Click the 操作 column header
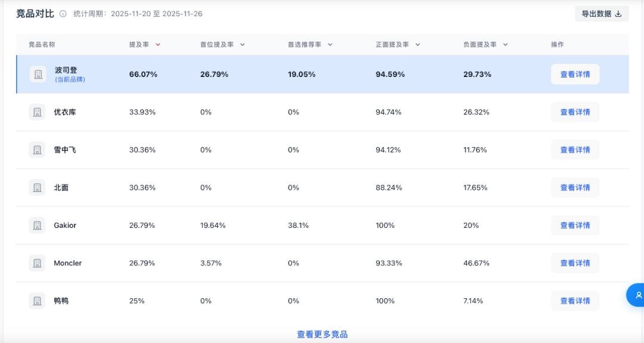 [558, 44]
